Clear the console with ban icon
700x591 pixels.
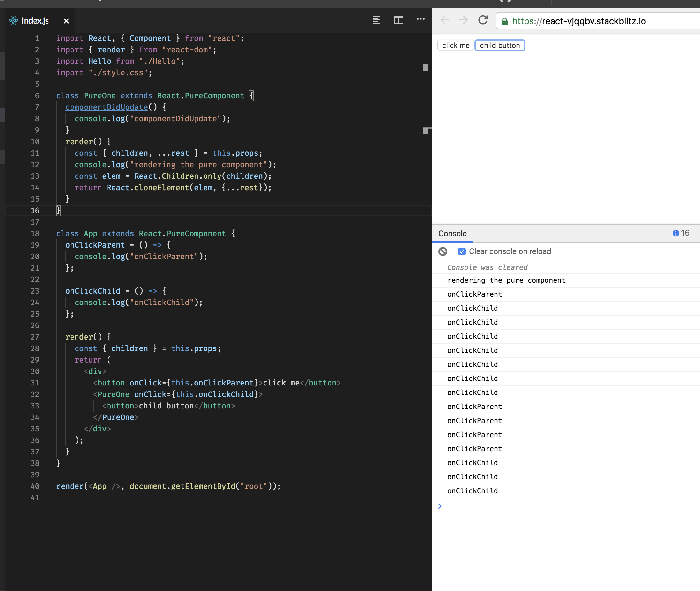pyautogui.click(x=443, y=251)
